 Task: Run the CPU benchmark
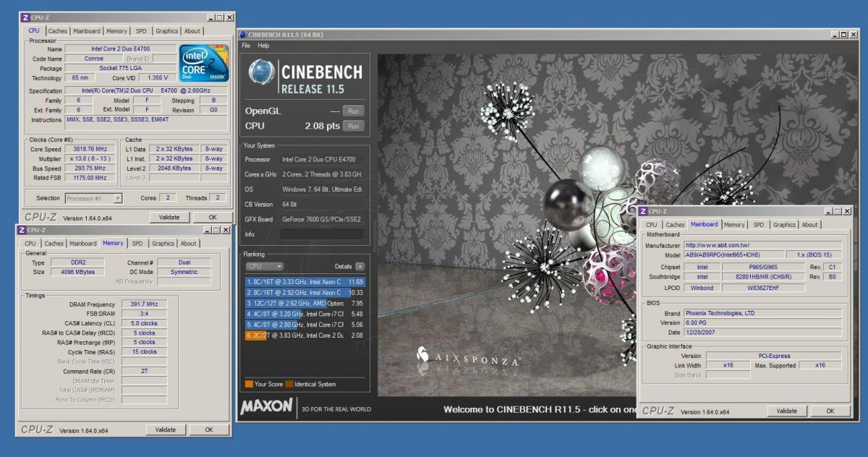pyautogui.click(x=353, y=126)
